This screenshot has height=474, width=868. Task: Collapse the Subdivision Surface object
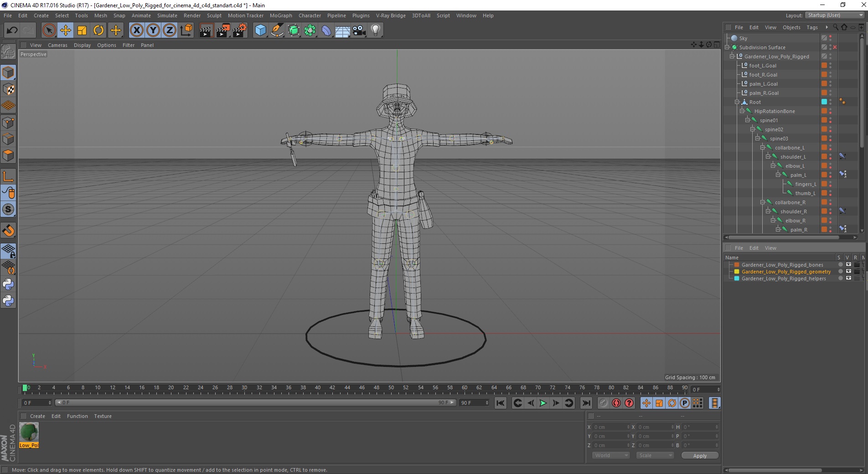coord(728,47)
